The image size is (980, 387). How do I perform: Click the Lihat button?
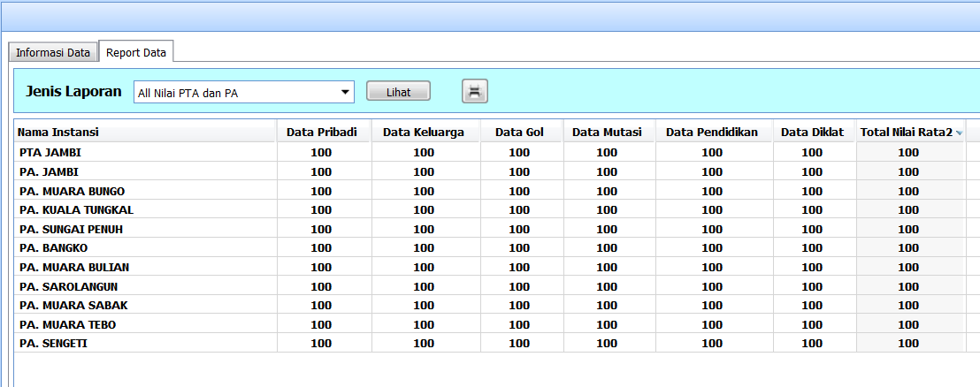(x=398, y=91)
